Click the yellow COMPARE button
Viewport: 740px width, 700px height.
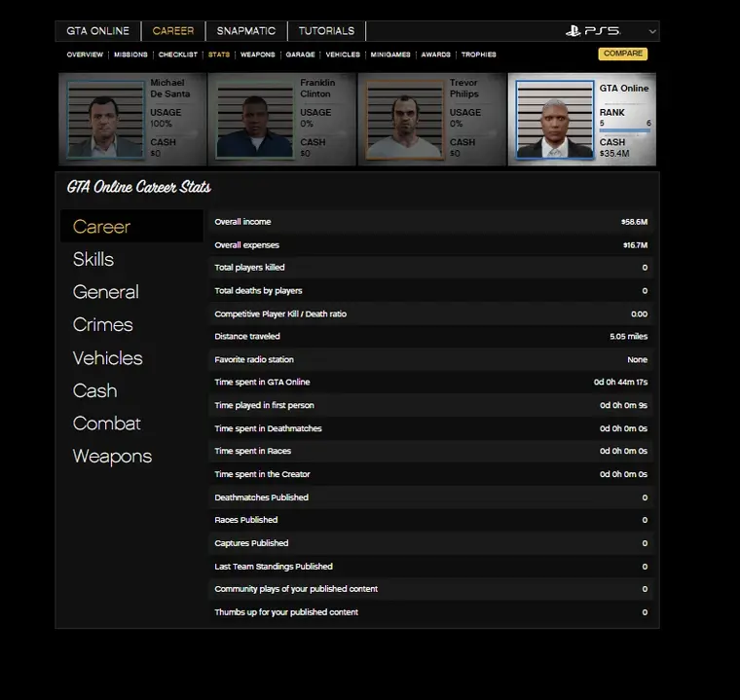click(623, 54)
